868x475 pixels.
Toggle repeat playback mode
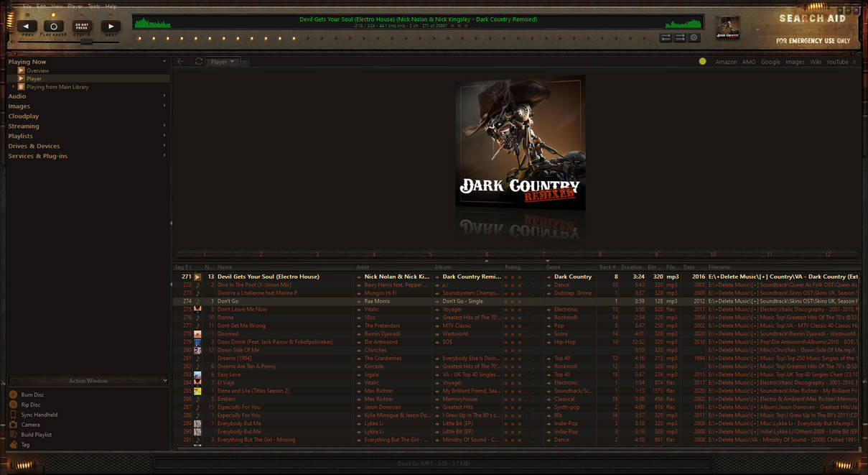coord(680,37)
